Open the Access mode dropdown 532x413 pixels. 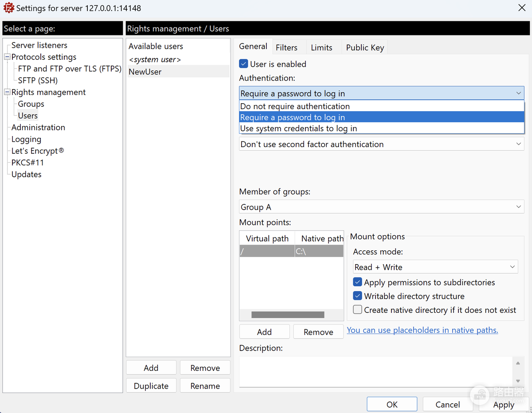click(x=435, y=267)
